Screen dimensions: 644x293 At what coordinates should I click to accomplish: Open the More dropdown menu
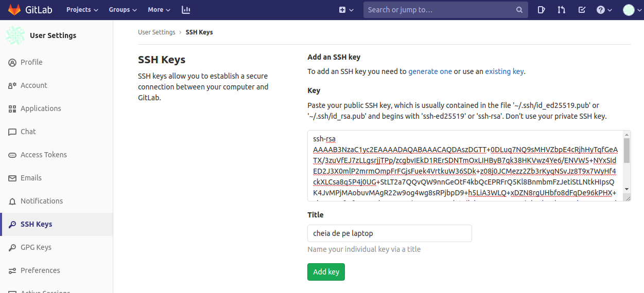(159, 10)
